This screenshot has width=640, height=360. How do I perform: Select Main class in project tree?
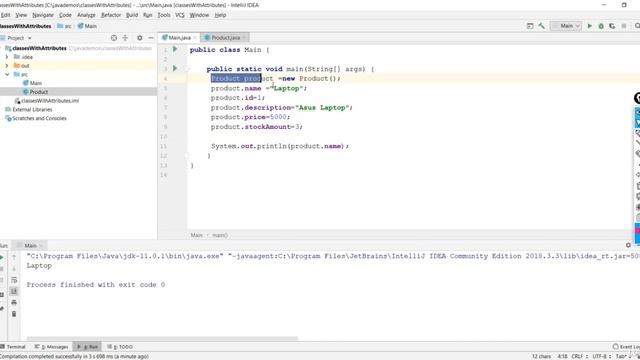[33, 83]
